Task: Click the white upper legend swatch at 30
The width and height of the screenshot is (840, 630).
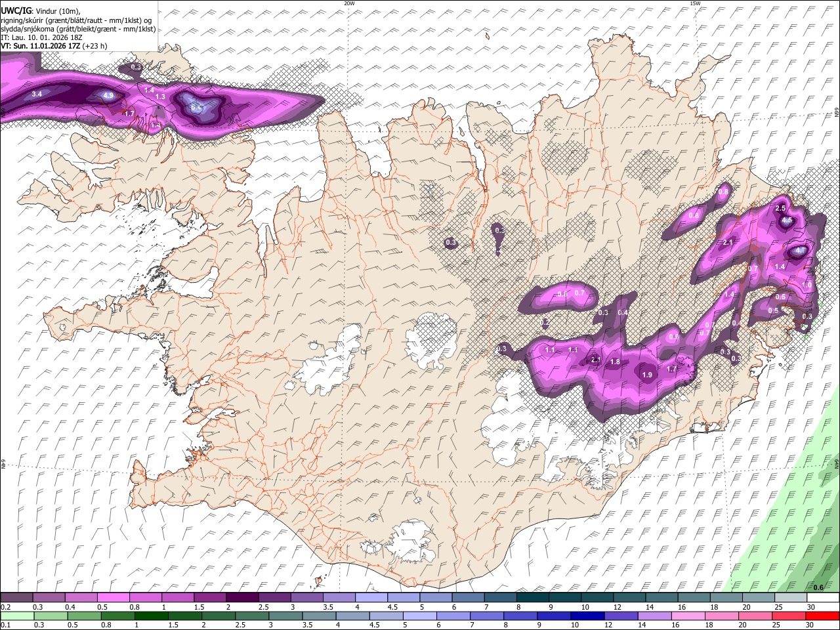Action: point(824,598)
